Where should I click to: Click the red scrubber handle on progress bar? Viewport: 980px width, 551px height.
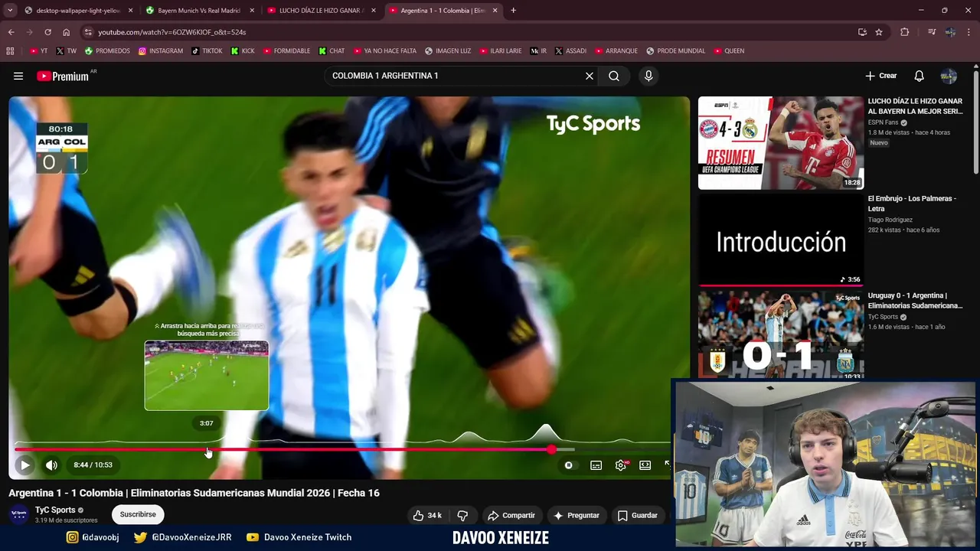point(551,449)
